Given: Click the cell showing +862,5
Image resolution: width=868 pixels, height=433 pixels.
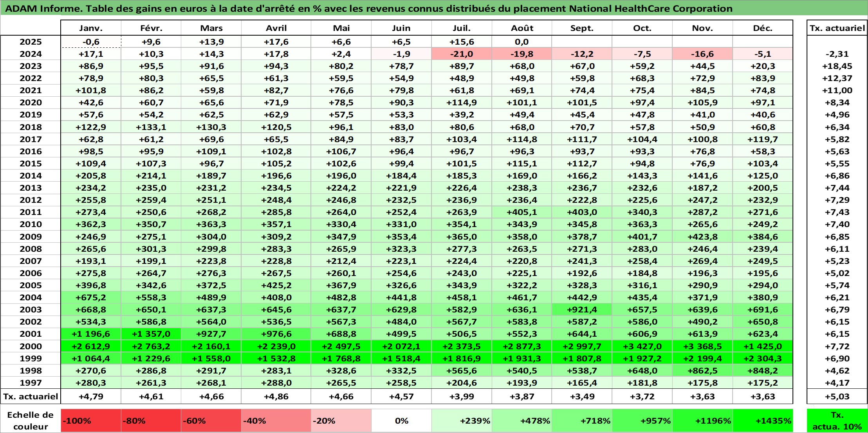Looking at the screenshot, I should click(702, 371).
